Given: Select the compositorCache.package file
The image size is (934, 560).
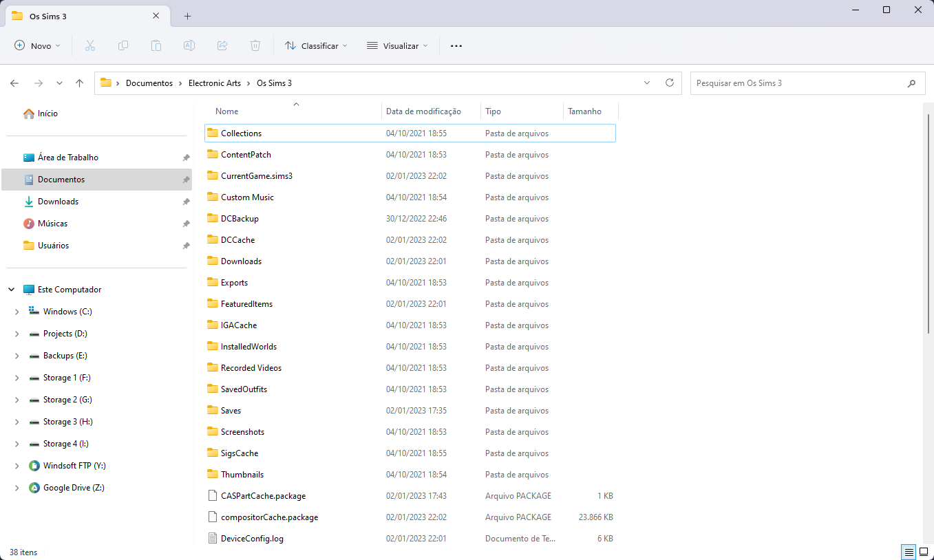Looking at the screenshot, I should (410, 517).
